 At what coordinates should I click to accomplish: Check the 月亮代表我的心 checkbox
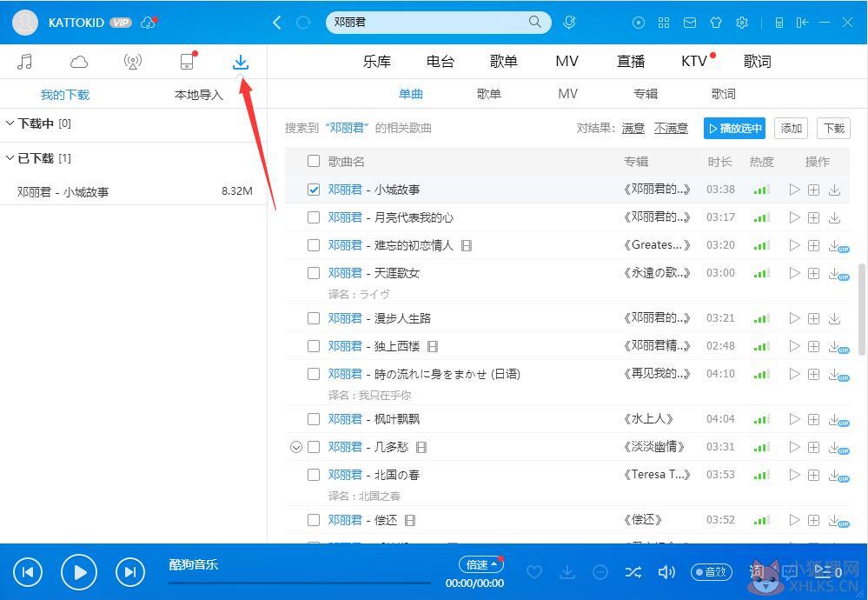point(314,217)
